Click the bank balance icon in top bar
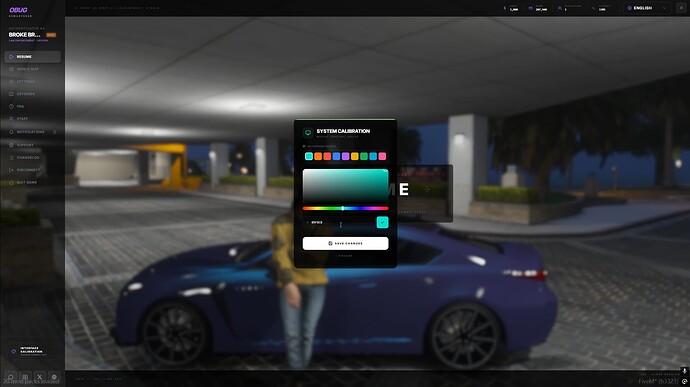Screen dimensions: 690x387 click(x=531, y=8)
